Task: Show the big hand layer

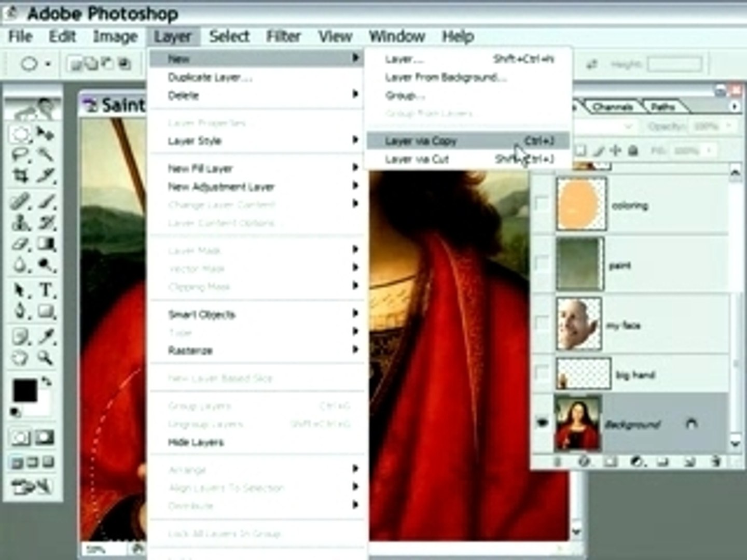Action: 542,372
